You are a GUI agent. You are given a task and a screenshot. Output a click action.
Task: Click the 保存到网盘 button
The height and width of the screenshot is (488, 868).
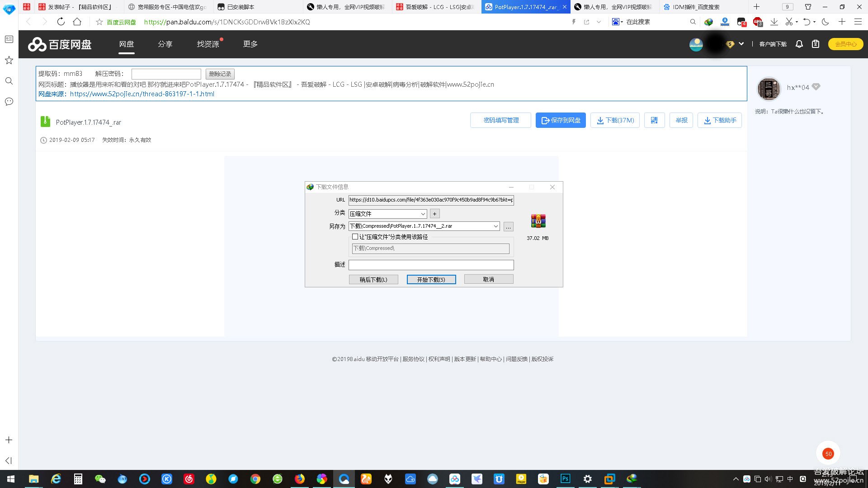pyautogui.click(x=561, y=120)
